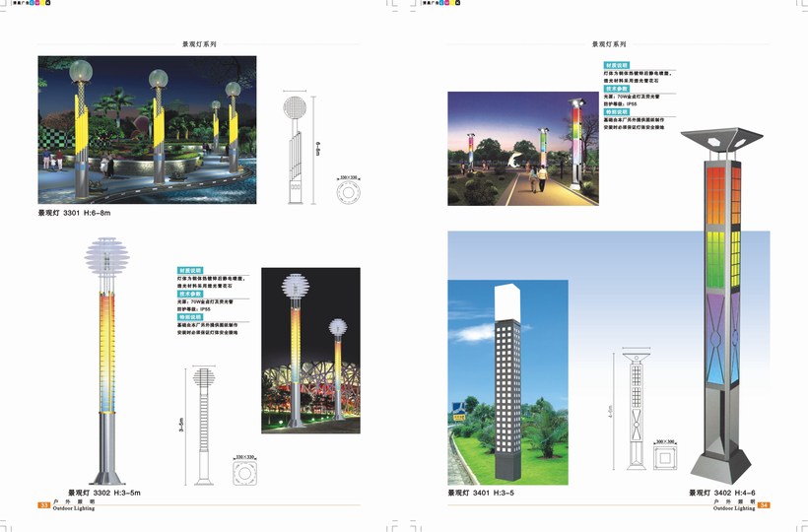Click the night park photo with globe lamps
The width and height of the screenshot is (808, 532).
147,129
